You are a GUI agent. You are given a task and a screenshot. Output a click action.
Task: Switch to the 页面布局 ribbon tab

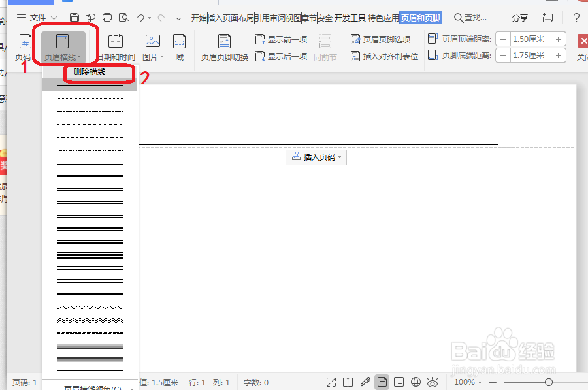point(238,18)
